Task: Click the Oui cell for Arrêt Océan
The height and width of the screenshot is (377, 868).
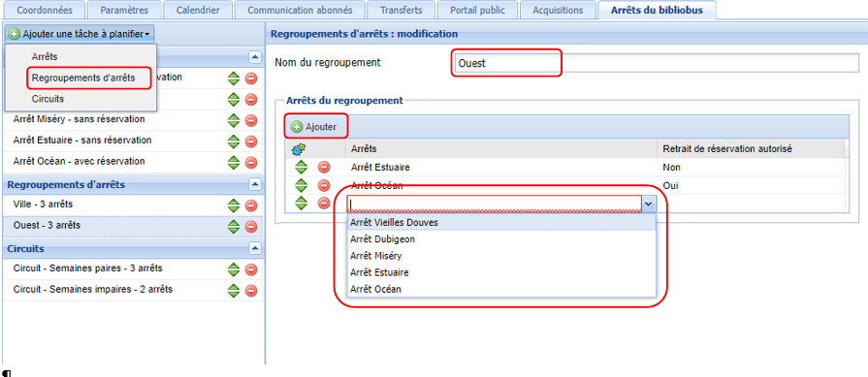Action: click(751, 185)
